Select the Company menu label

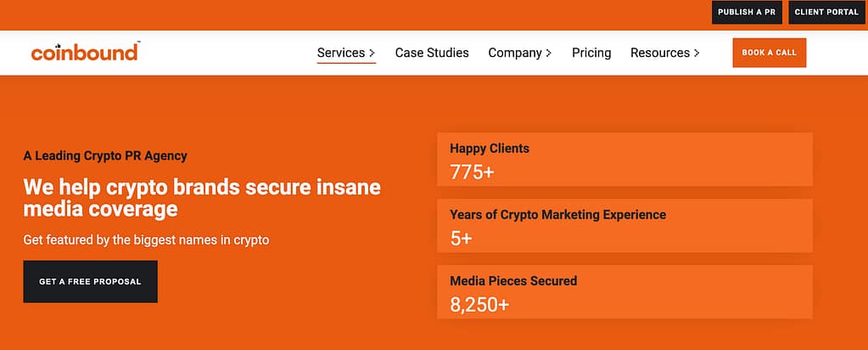tap(514, 53)
